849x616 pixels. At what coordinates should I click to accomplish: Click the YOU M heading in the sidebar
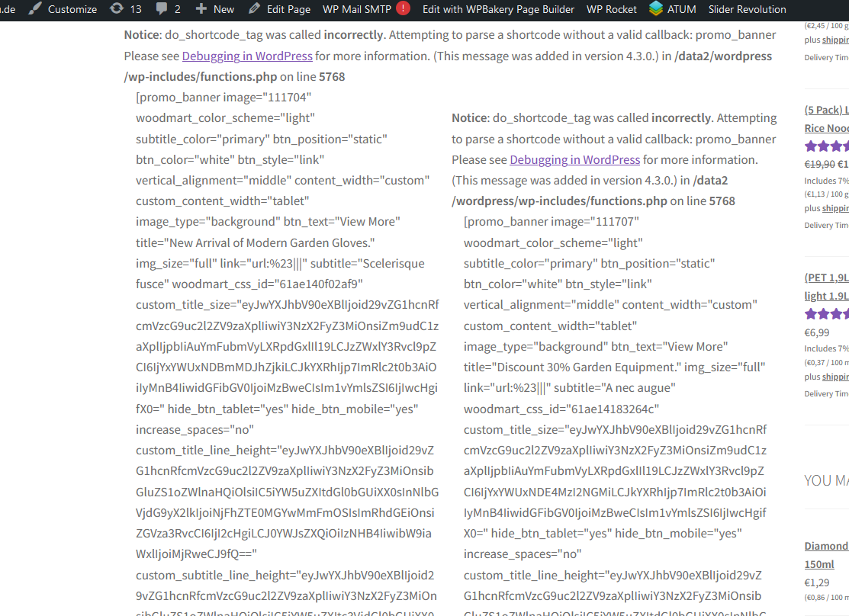tap(826, 480)
